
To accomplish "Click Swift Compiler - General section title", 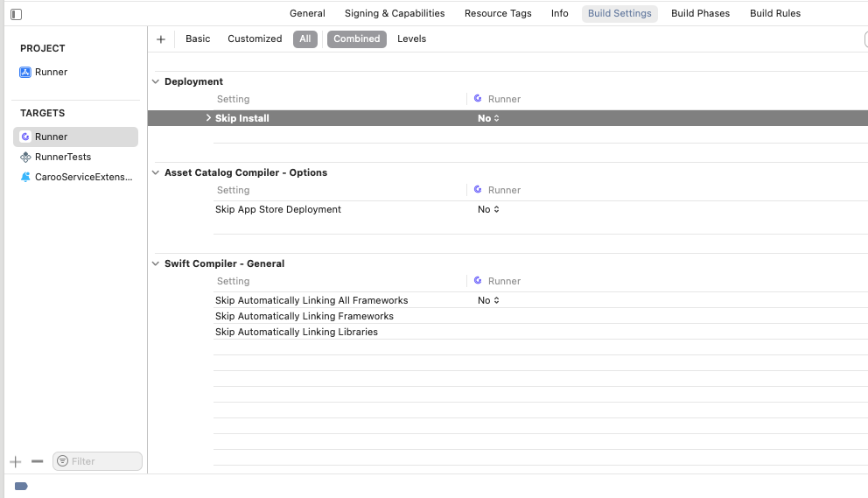I will (x=224, y=263).
